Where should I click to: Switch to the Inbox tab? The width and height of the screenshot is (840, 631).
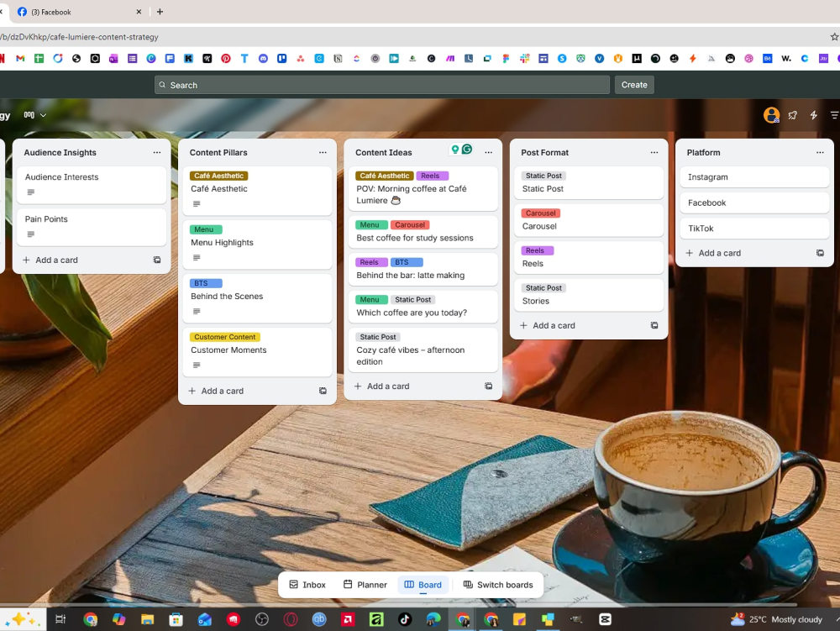point(307,585)
